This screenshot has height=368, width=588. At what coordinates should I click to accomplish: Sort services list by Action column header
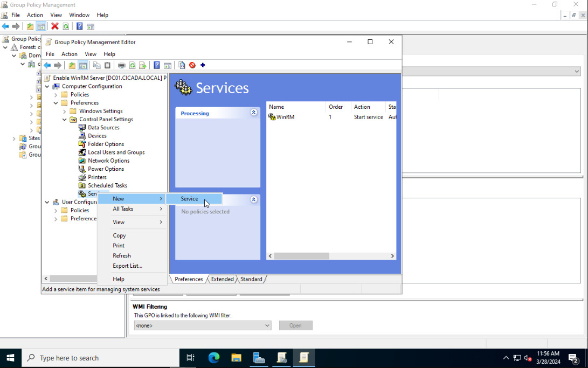[x=368, y=107]
